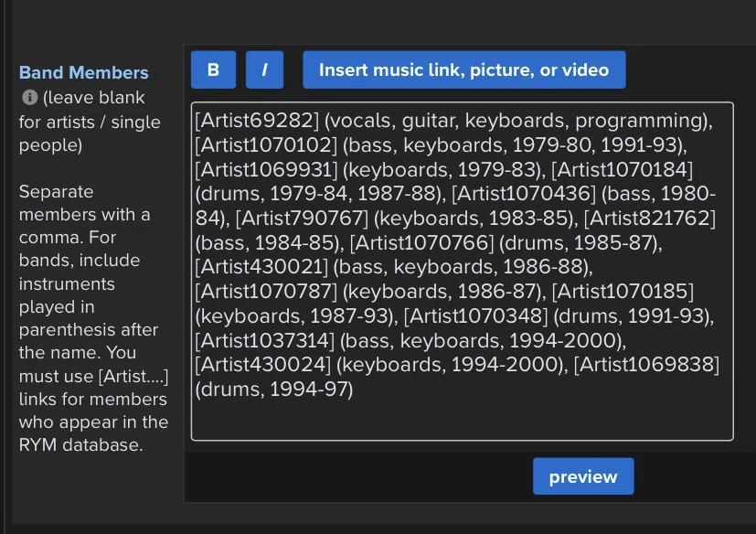756x534 pixels.
Task: Click the text [Artist1070184]
Action: click(x=622, y=170)
